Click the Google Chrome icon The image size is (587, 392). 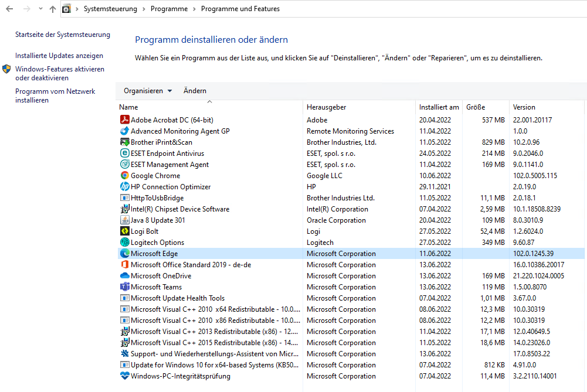coord(125,175)
